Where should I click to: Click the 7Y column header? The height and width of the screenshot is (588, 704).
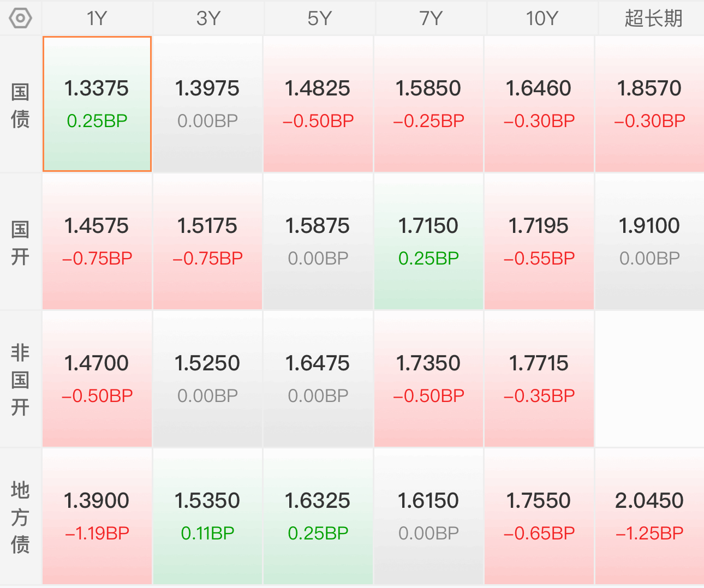[431, 18]
